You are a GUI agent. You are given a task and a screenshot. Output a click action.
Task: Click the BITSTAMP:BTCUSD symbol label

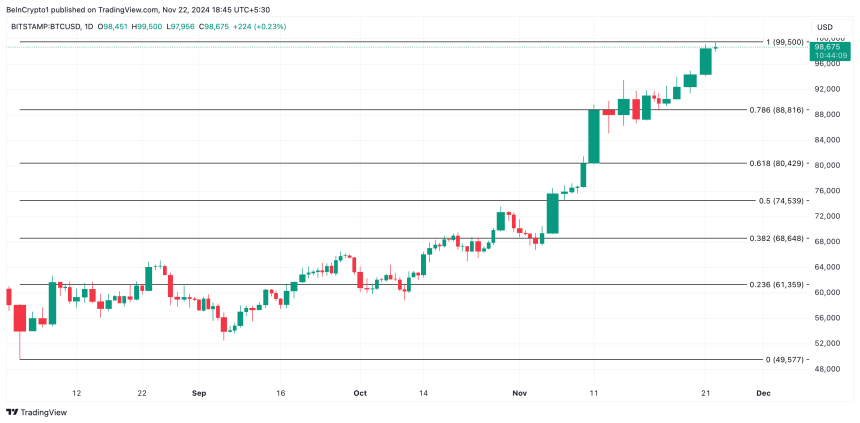click(48, 26)
